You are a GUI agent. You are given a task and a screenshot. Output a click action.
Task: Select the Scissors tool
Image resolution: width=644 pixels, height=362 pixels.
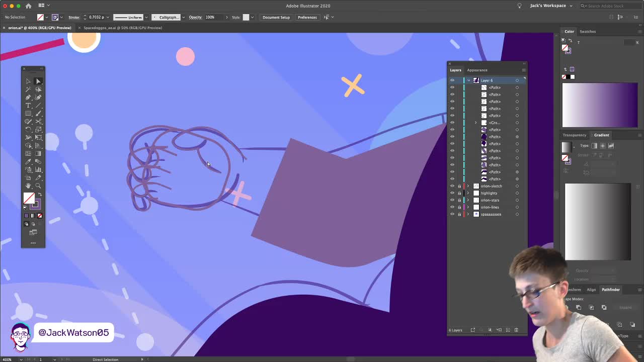[x=38, y=122]
